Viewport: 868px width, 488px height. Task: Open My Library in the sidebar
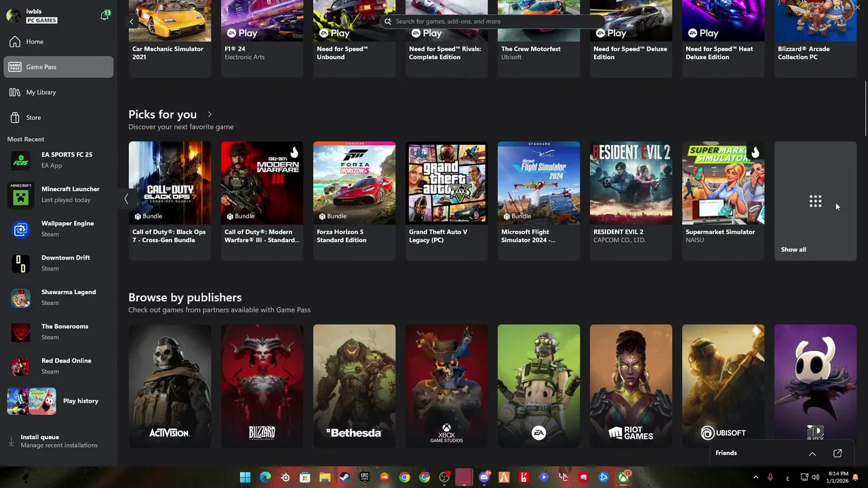58,92
